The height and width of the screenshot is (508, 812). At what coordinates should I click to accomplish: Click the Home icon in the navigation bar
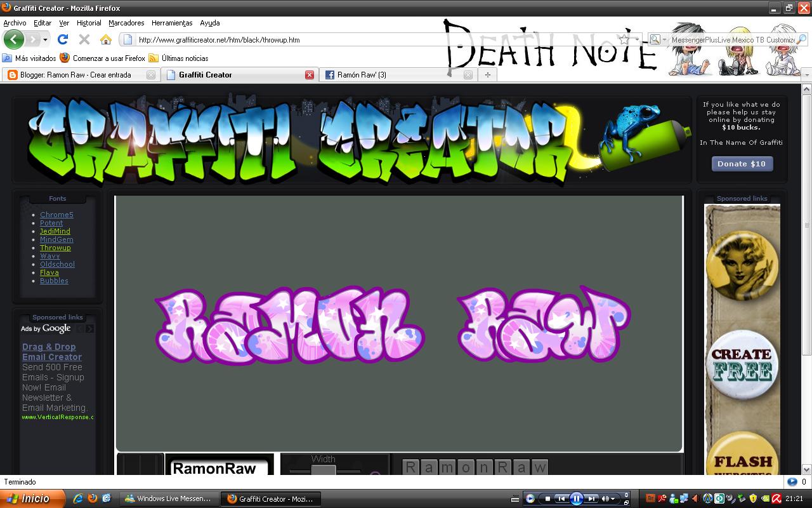pyautogui.click(x=105, y=38)
